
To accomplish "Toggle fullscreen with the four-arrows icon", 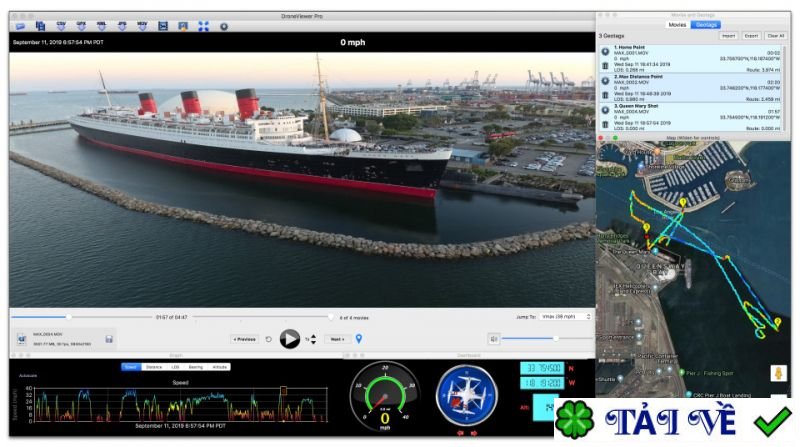I will [x=203, y=26].
